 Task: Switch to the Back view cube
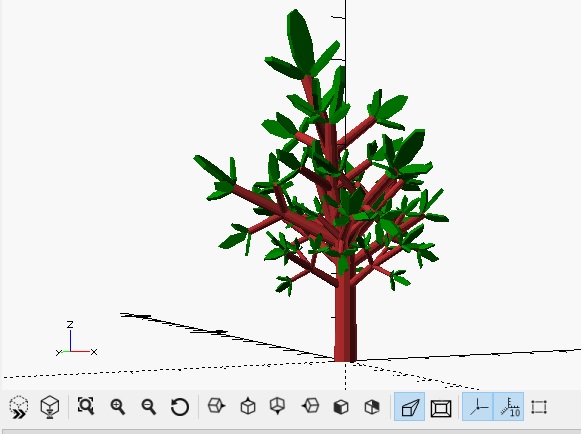[x=372, y=407]
